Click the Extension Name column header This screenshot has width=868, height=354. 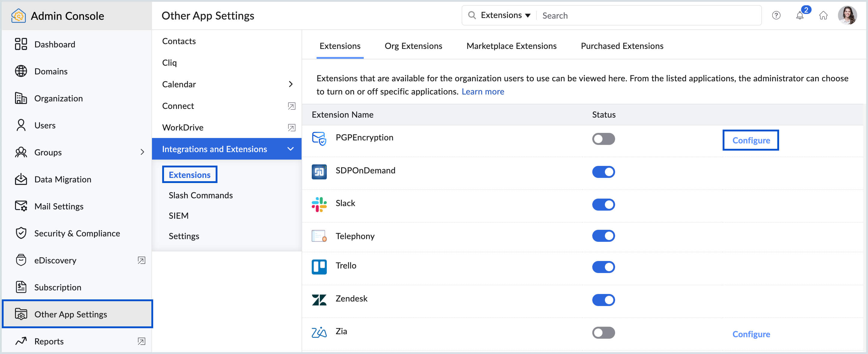pos(342,114)
